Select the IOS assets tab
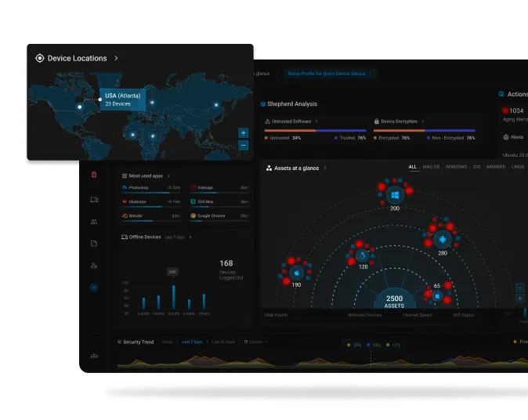 476,167
